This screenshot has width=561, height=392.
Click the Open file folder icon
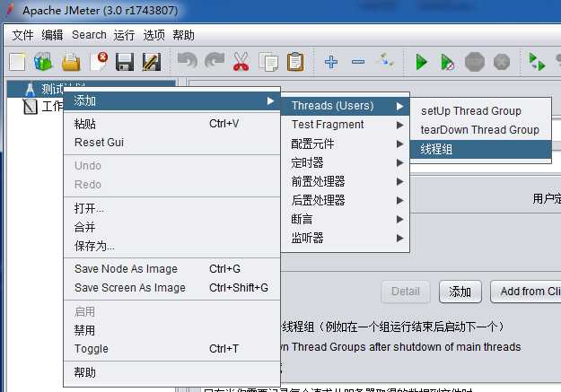pyautogui.click(x=71, y=62)
